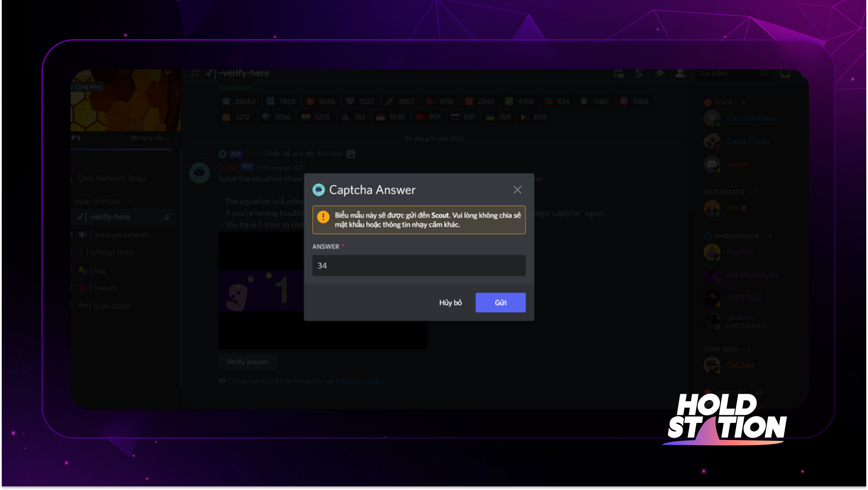Image resolution: width=868 pixels, height=490 pixels.
Task: Click the flag reaction showing 837
Action: click(x=464, y=117)
